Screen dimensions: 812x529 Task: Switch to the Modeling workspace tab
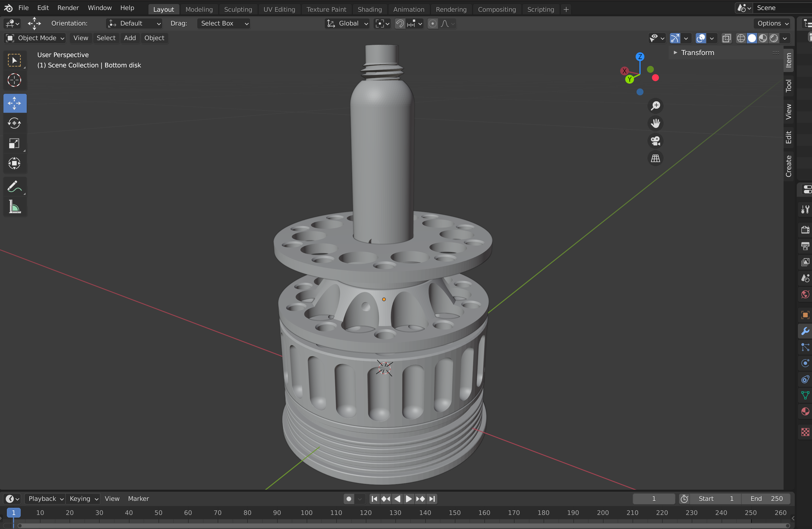point(199,9)
